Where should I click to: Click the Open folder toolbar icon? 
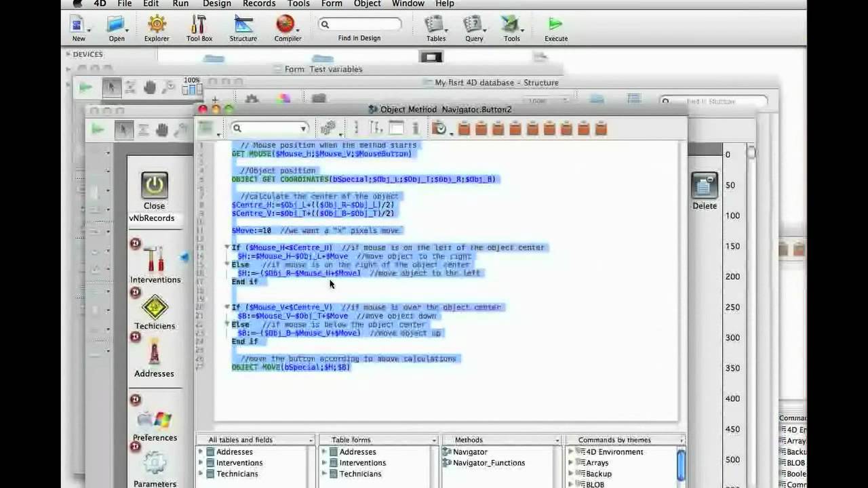coord(116,25)
